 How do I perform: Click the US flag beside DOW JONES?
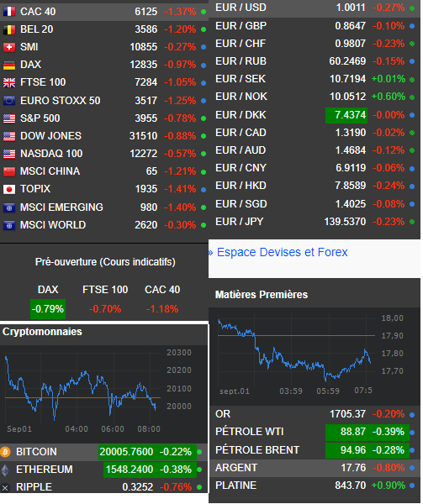click(9, 136)
